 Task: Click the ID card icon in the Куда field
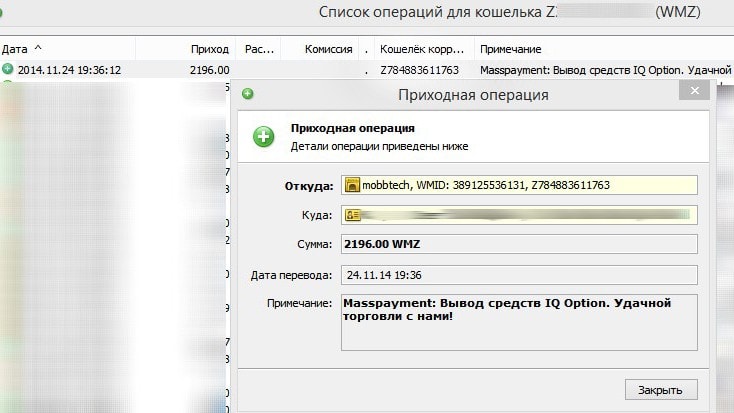[352, 215]
